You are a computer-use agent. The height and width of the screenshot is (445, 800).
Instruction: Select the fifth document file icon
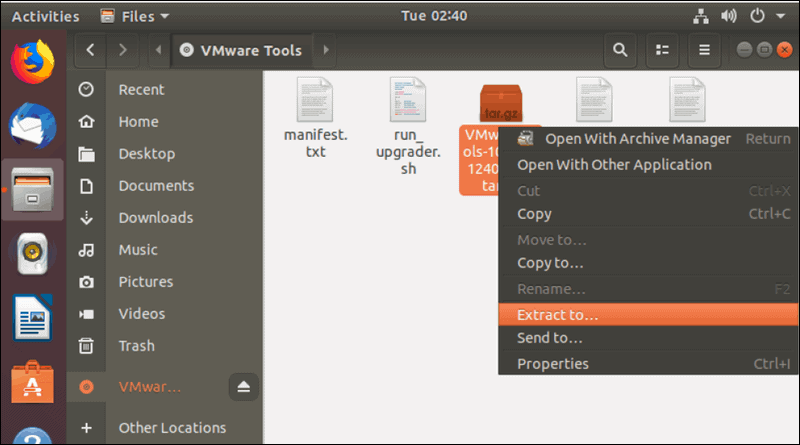(x=687, y=100)
